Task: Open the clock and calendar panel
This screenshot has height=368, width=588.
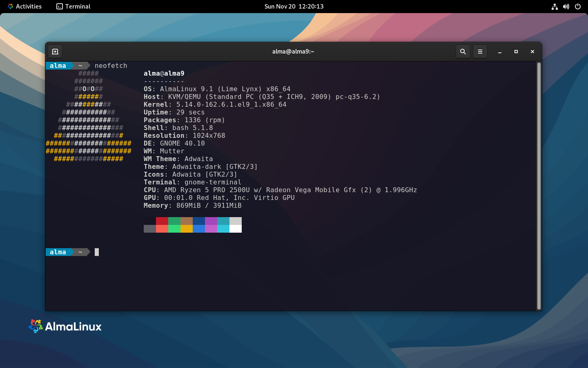Action: 294,7
